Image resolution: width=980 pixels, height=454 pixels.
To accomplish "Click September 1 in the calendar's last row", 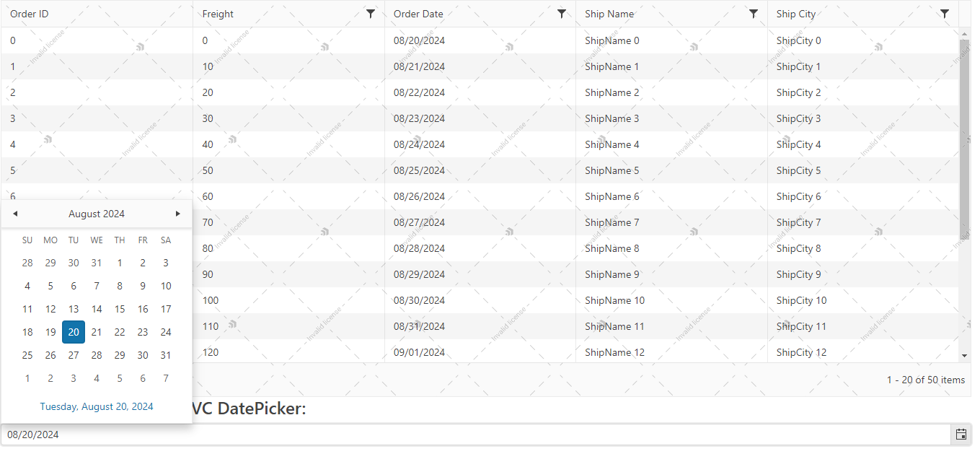I will pos(27,377).
